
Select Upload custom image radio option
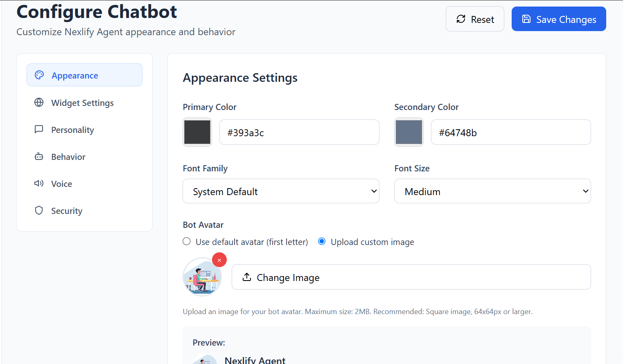322,241
